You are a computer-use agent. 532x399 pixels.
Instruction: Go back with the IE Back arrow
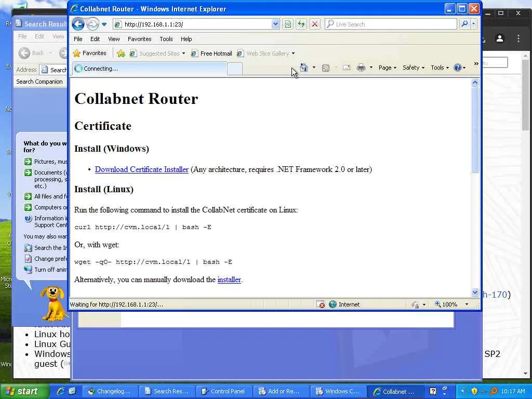[78, 24]
